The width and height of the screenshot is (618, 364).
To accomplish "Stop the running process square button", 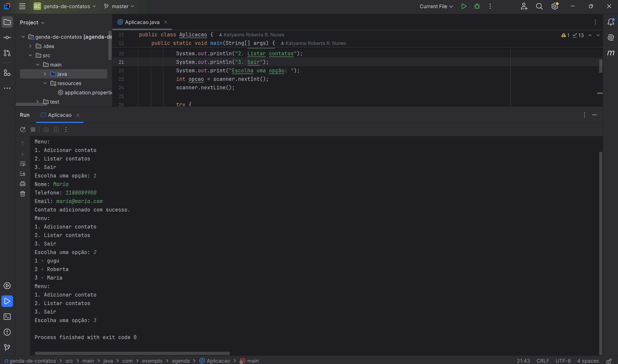I will pyautogui.click(x=33, y=130).
